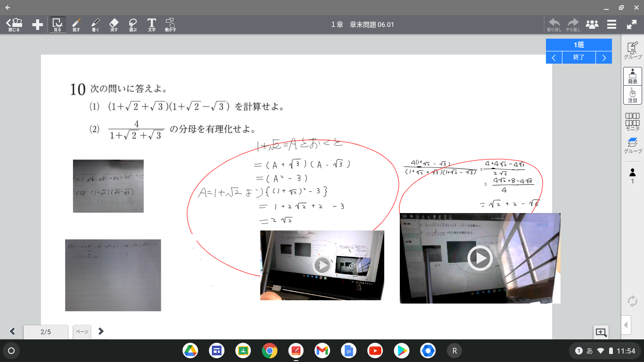
Task: Select the 指す pointer tool
Action: pyautogui.click(x=76, y=25)
